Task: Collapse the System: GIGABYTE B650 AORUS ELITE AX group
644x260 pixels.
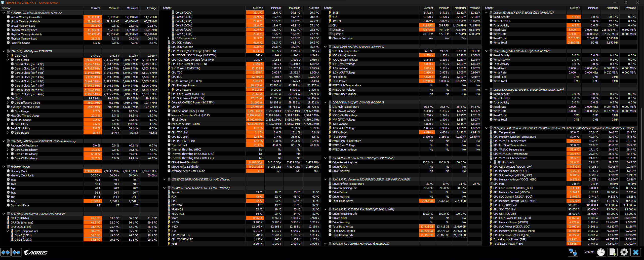Action: [4, 13]
